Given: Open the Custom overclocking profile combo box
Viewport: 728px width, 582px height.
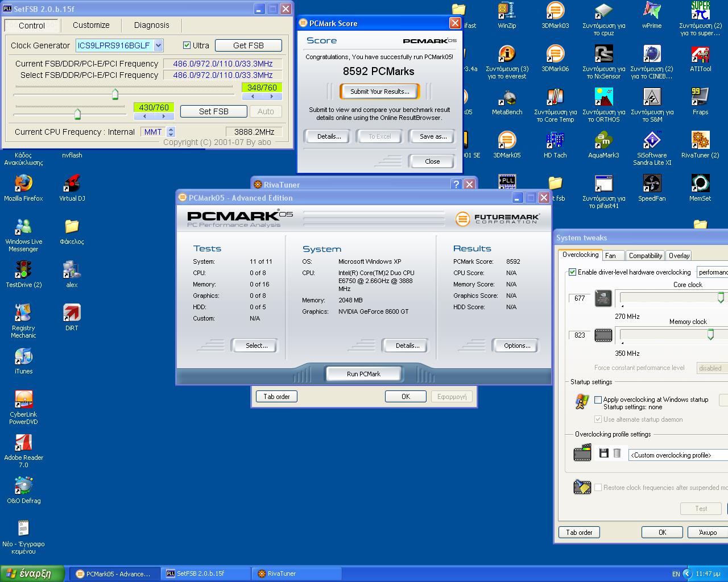Looking at the screenshot, I should pos(678,455).
